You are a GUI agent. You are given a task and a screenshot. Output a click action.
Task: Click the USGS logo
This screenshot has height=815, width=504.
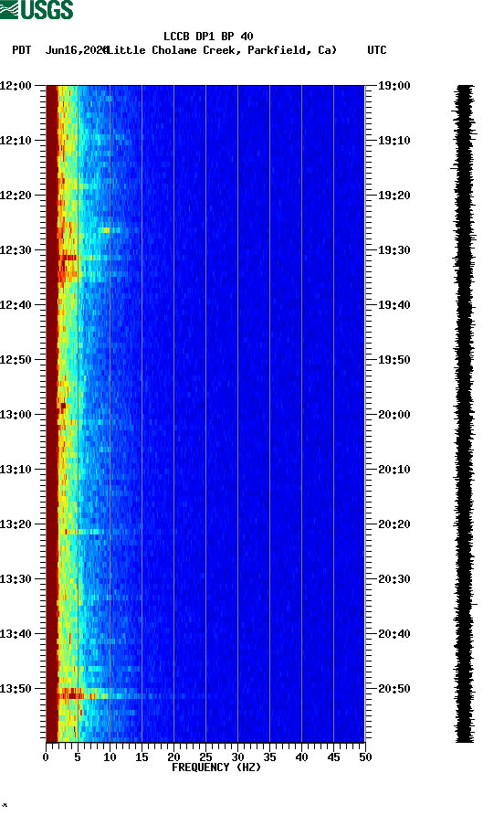[37, 9]
